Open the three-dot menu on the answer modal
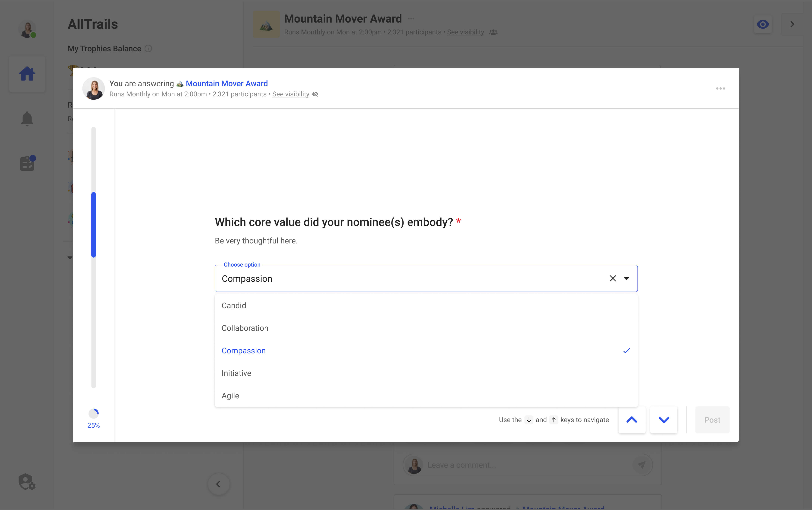This screenshot has height=510, width=812. (x=721, y=88)
